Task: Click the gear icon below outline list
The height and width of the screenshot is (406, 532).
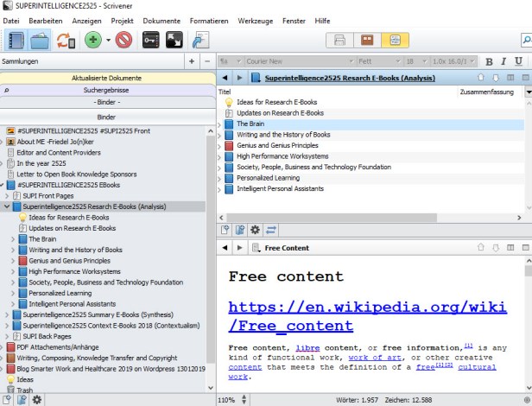Action: coord(255,230)
